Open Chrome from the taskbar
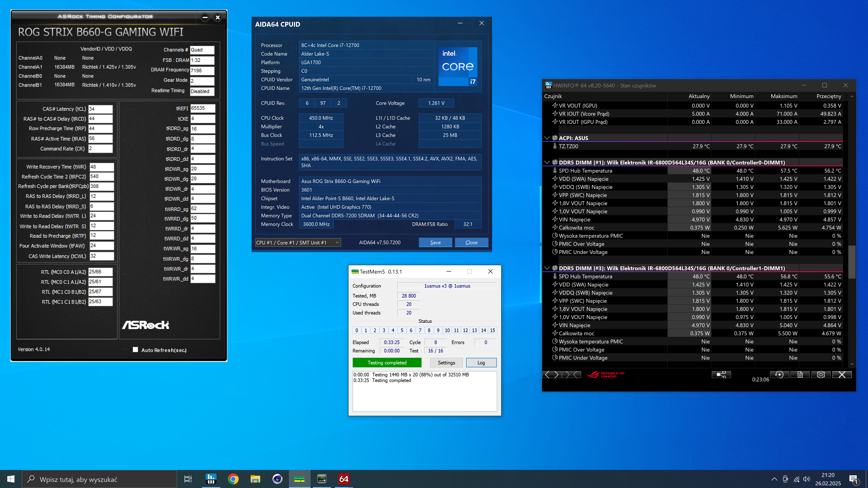 pos(233,479)
